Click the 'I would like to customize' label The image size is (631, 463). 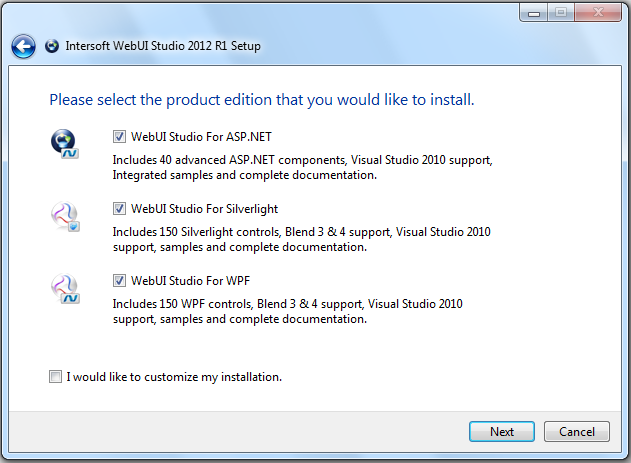tap(174, 377)
